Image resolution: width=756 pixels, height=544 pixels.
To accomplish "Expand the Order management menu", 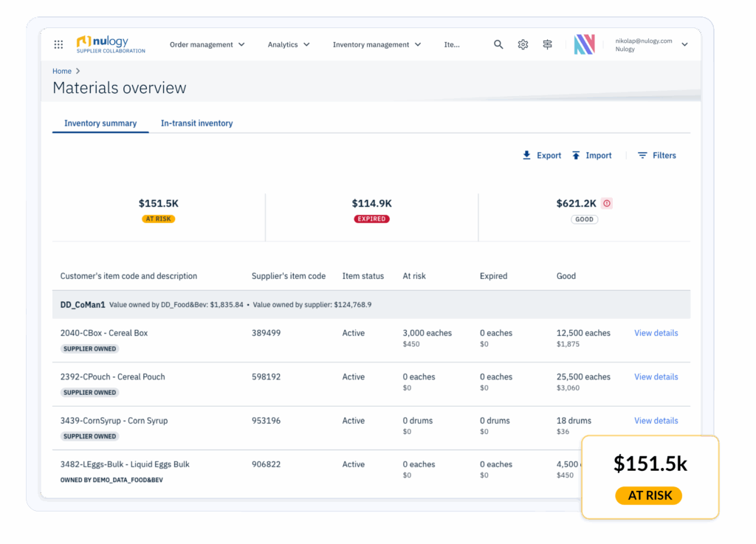I will pos(207,45).
